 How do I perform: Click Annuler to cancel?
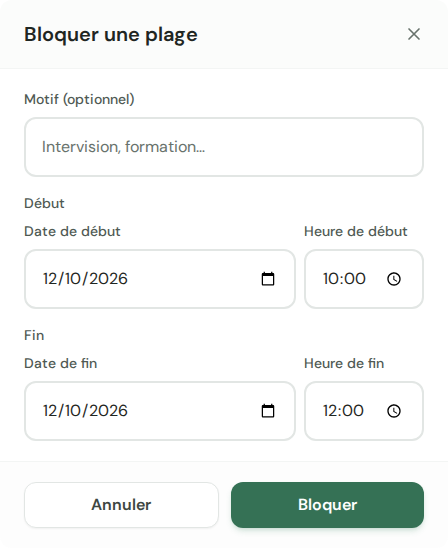pos(121,505)
